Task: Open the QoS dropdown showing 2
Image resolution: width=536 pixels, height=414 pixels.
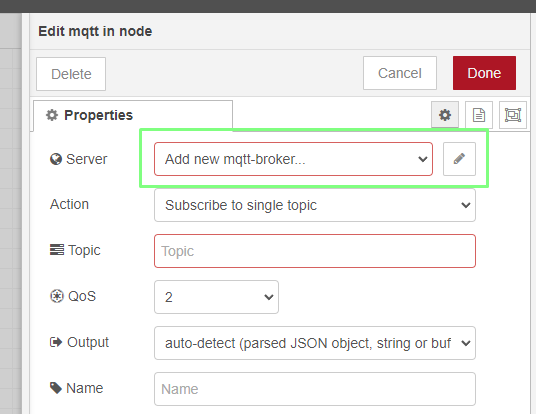Action: [216, 297]
